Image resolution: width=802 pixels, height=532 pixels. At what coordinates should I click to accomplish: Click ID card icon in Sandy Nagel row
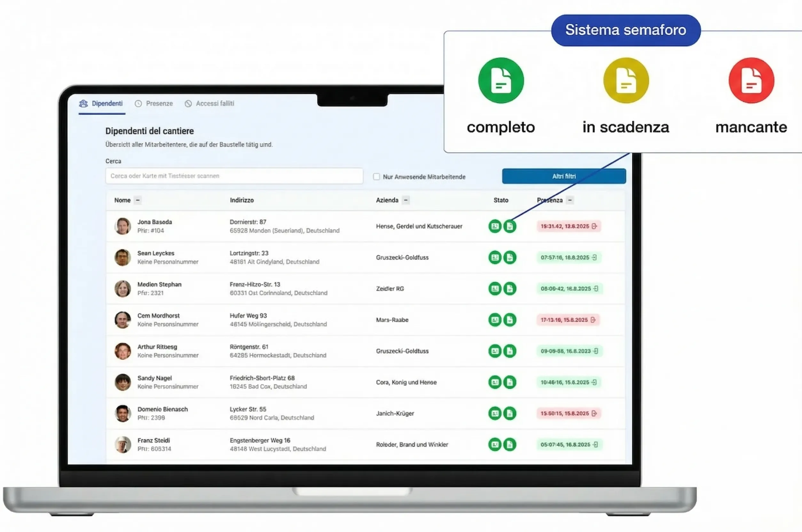(495, 382)
